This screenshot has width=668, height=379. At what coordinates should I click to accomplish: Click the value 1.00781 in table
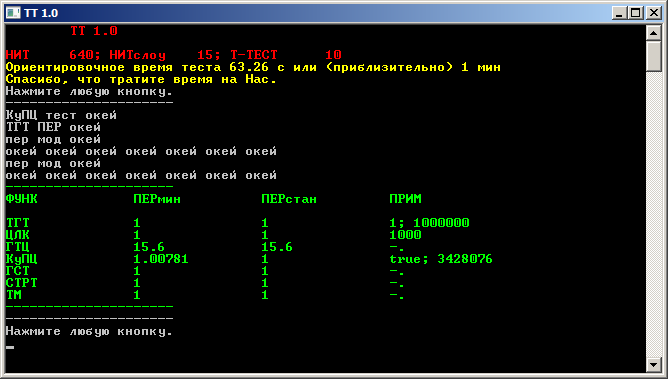coord(161,259)
